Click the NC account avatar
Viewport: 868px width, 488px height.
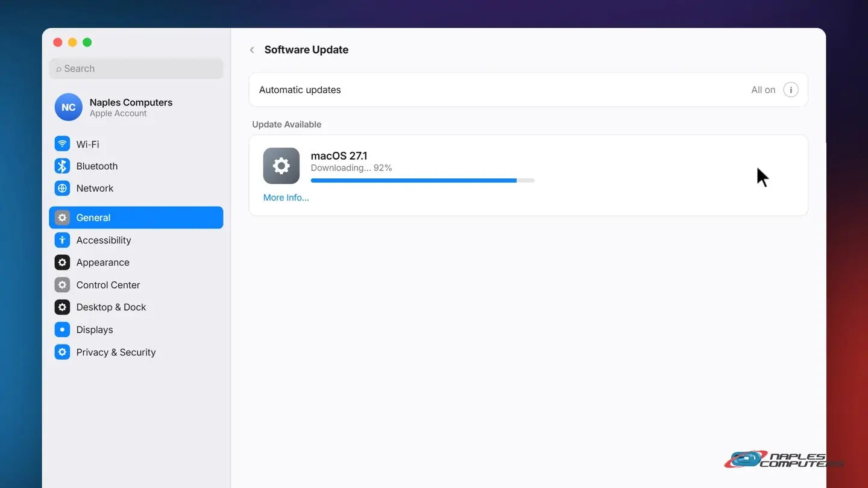tap(68, 107)
